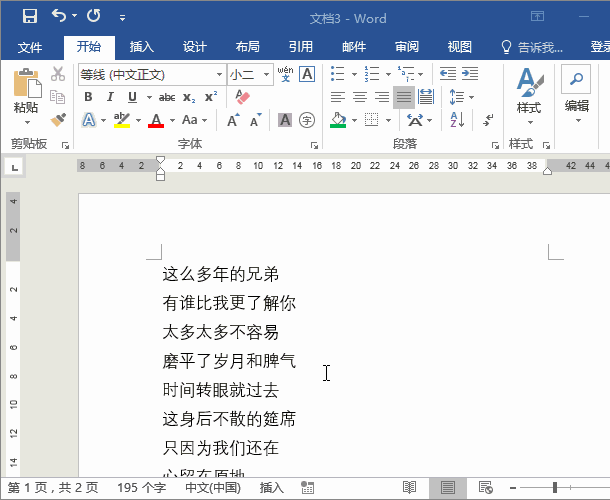
Task: Click the Justify alignment button
Action: 404,97
